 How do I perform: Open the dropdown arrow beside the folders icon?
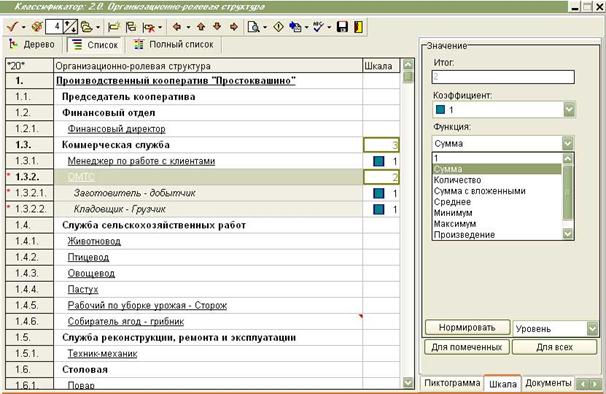[98, 27]
